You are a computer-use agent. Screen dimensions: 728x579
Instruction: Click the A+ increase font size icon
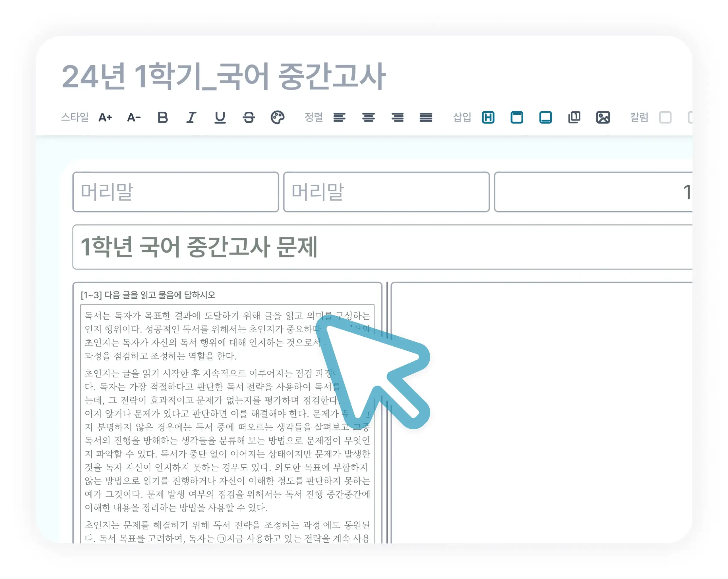click(105, 117)
